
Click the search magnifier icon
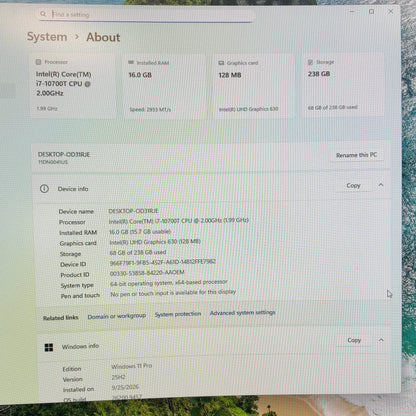tap(43, 14)
